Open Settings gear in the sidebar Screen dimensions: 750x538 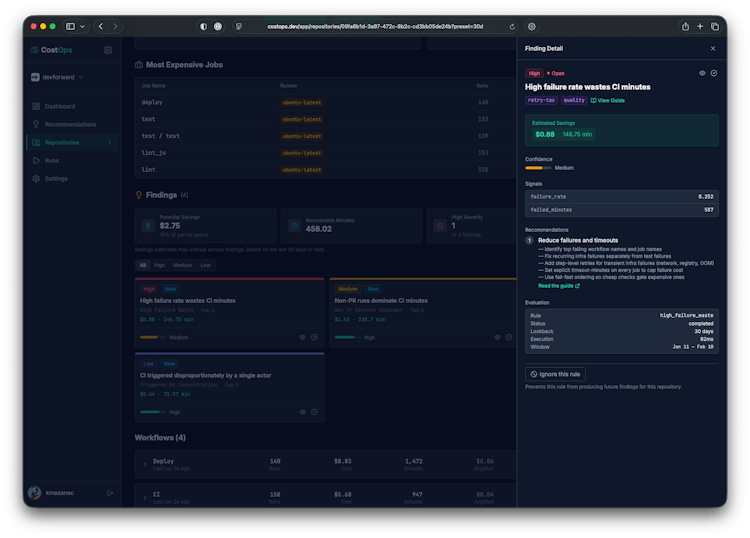click(x=36, y=178)
